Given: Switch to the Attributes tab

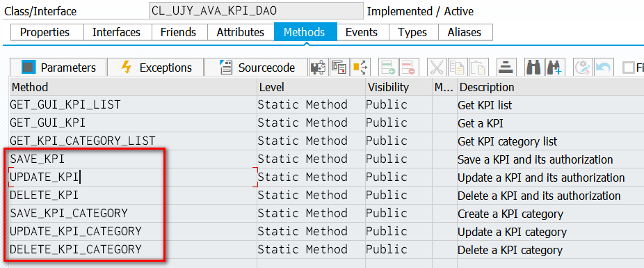Looking at the screenshot, I should 240,32.
